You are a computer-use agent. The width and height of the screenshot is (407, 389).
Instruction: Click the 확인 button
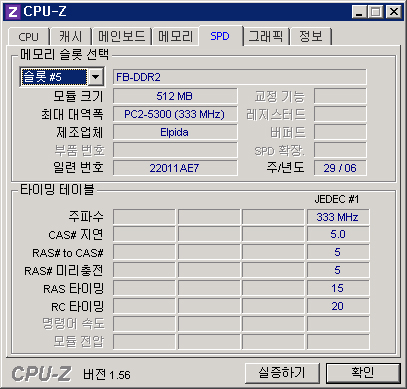[x=363, y=373]
